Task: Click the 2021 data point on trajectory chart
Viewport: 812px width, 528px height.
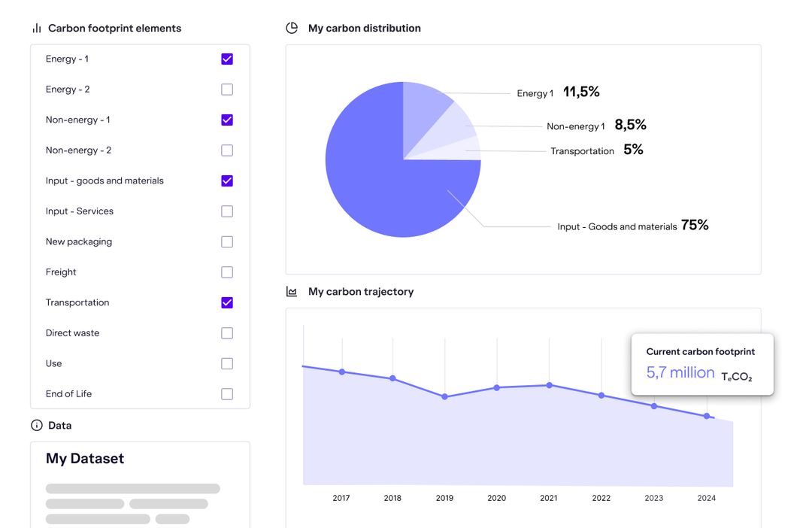Action: 549,385
